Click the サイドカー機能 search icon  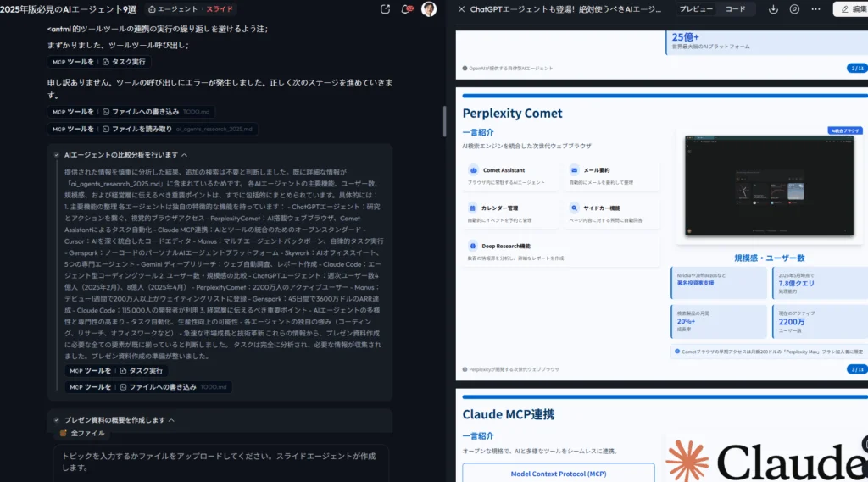(574, 208)
